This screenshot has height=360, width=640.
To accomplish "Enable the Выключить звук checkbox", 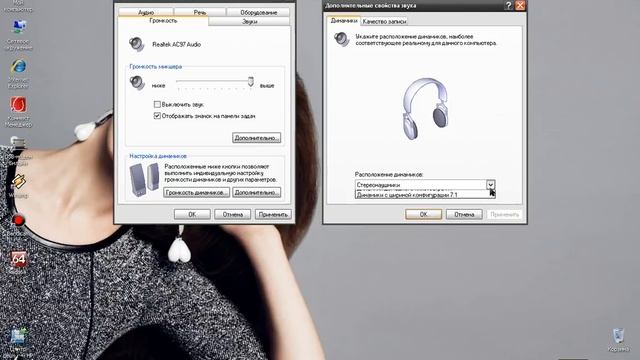I will [x=157, y=104].
